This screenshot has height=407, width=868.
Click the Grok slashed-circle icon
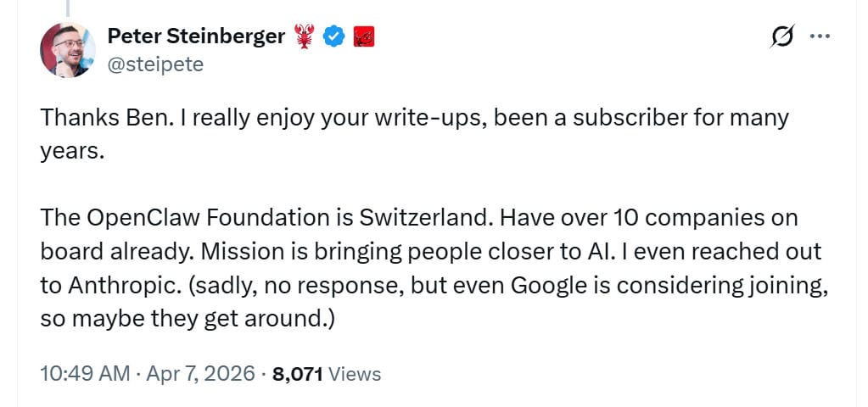[783, 36]
